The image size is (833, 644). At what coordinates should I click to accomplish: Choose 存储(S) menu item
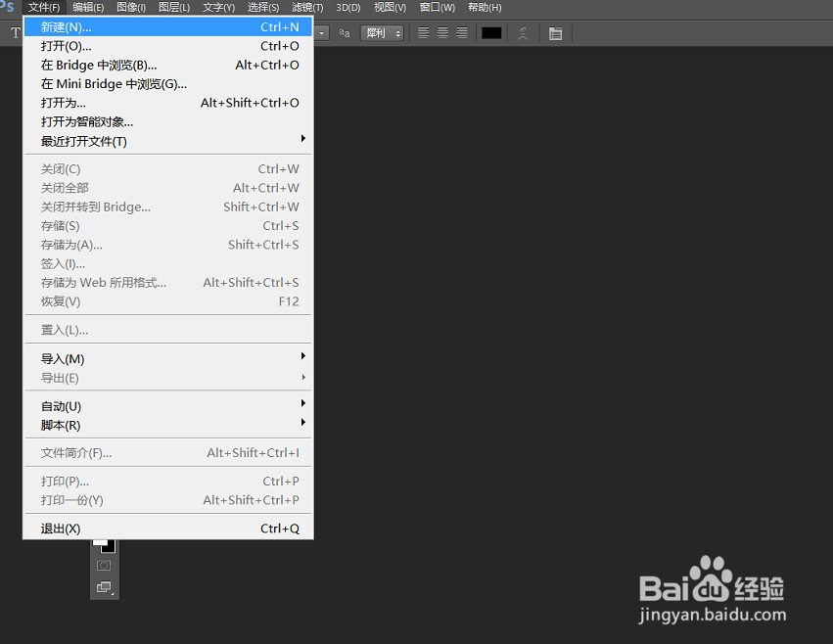[x=166, y=226]
